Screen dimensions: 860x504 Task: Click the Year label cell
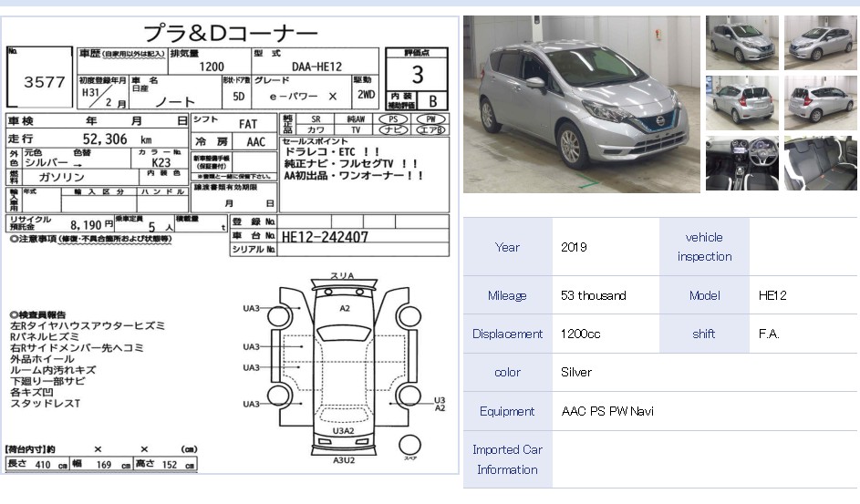[x=507, y=247]
